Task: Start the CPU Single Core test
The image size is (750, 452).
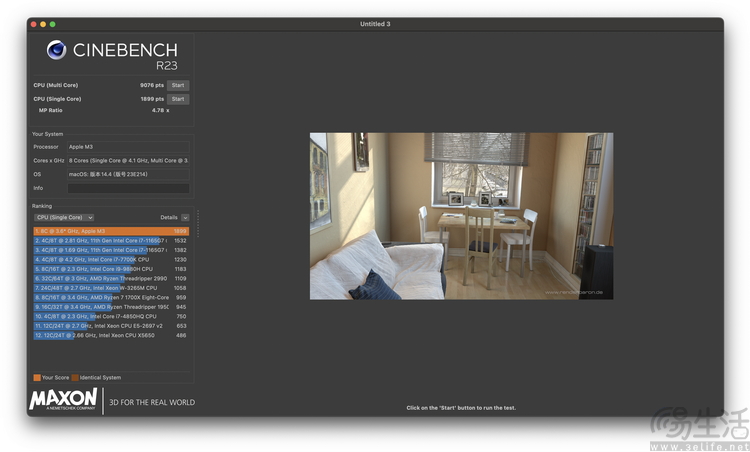Action: tap(178, 99)
